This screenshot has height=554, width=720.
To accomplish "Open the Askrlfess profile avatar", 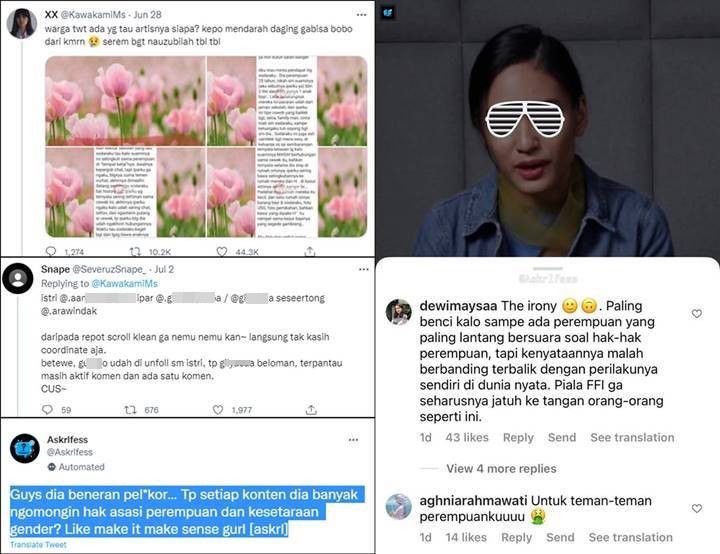I will pyautogui.click(x=25, y=448).
